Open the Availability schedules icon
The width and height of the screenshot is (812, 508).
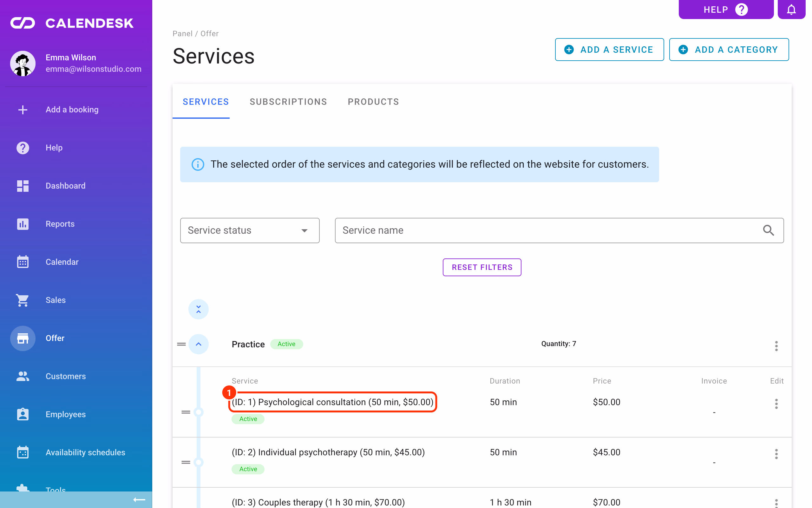click(23, 452)
